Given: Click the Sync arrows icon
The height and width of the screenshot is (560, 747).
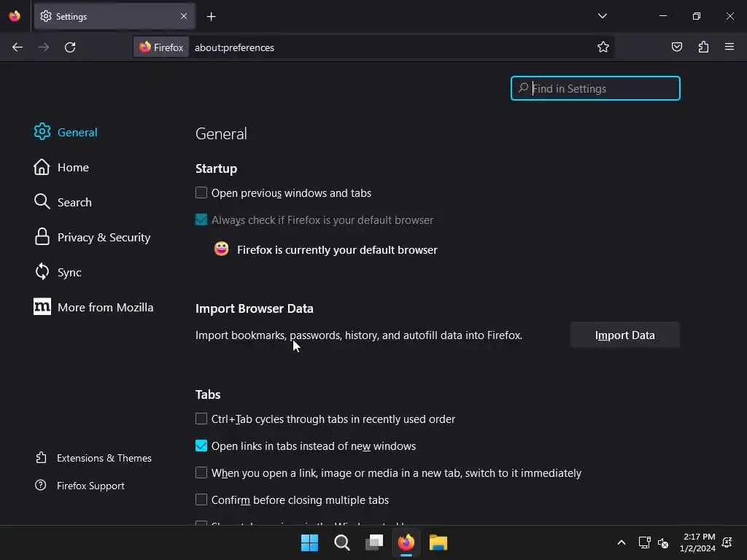Looking at the screenshot, I should point(42,271).
